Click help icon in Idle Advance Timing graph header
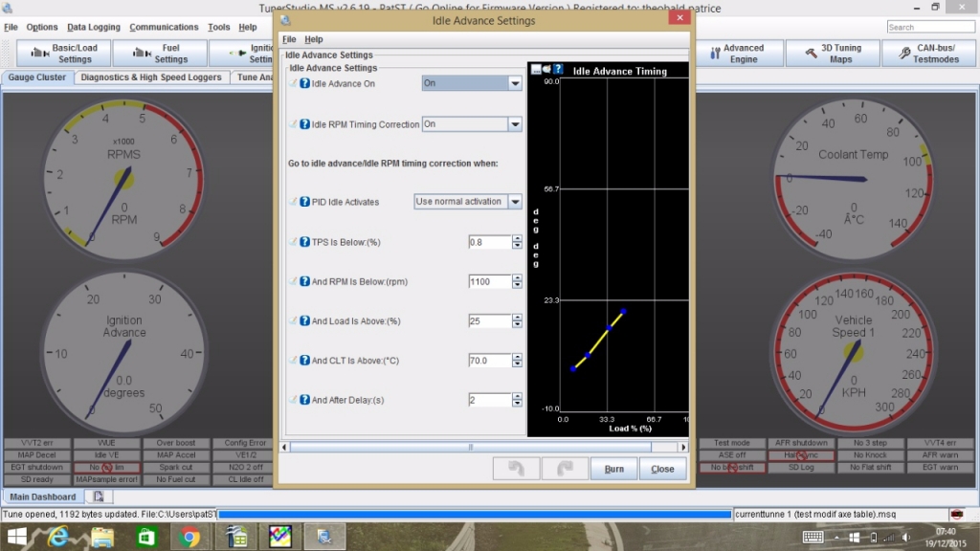Viewport: 980px width, 551px height. [558, 69]
